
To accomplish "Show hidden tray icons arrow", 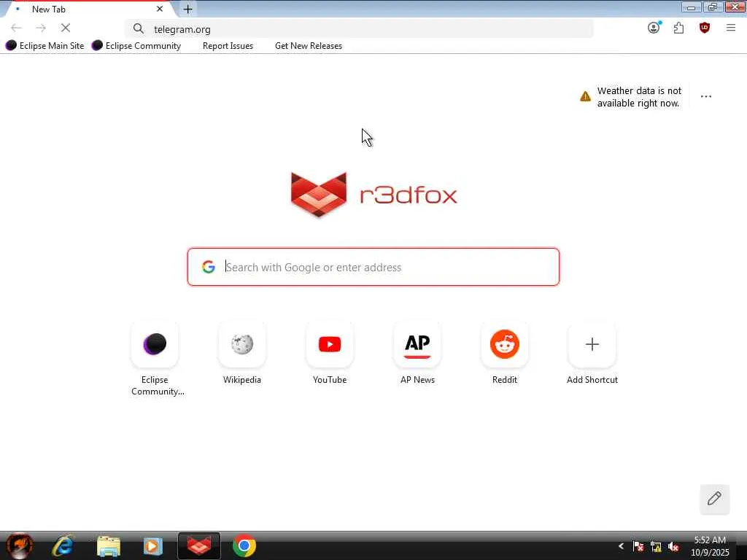I will pos(621,545).
